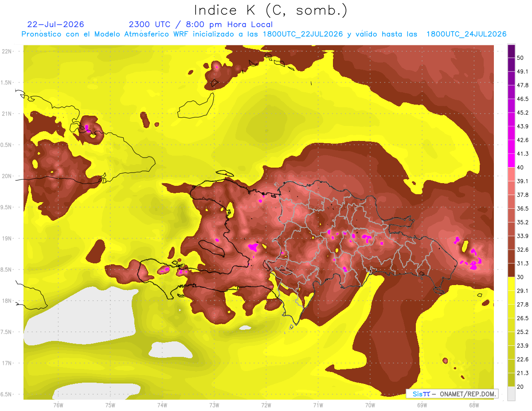Click the '47.8' colorbar value
Viewport: 532px width, 411px height.
523,85
